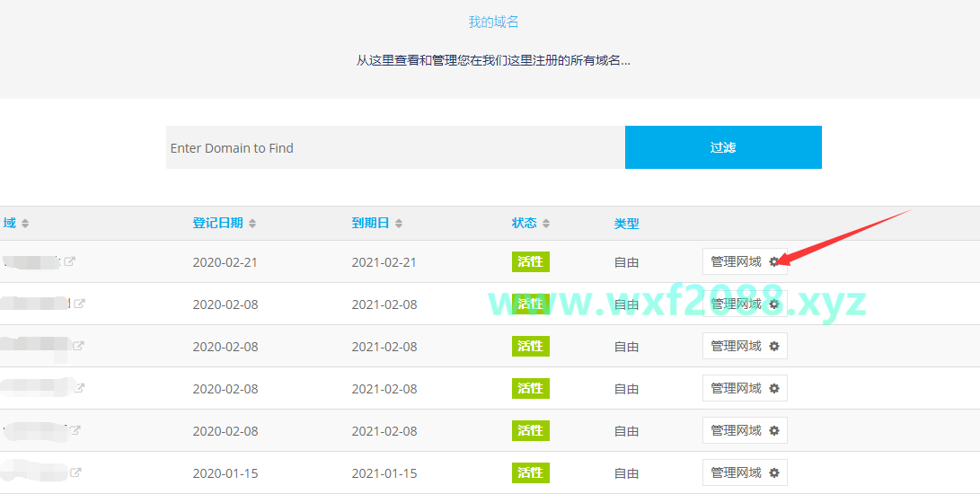This screenshot has width=980, height=503.
Task: Open external link icon in the 2020-02-21 row
Action: 69,261
